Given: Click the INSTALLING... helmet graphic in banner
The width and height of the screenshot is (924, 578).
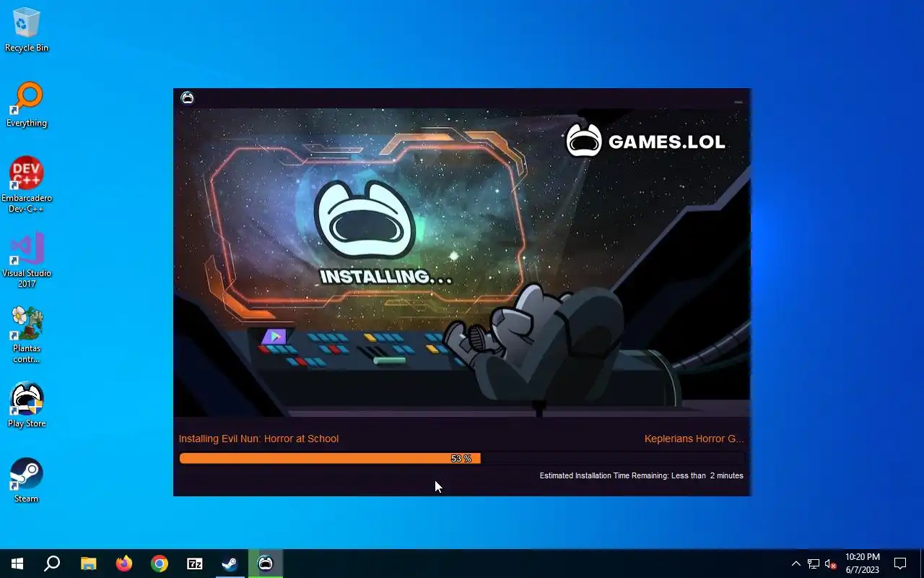Looking at the screenshot, I should tap(366, 220).
